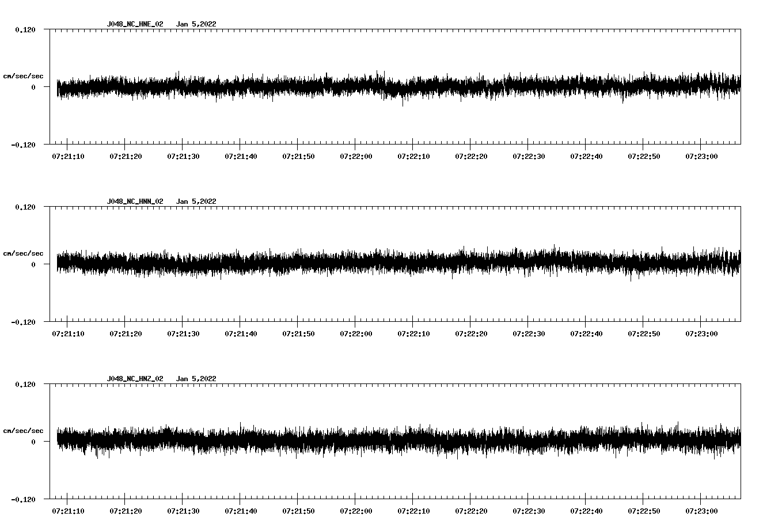Click the -0.120 lower limit on HNZ plot
The height and width of the screenshot is (532, 782).
click(x=23, y=499)
